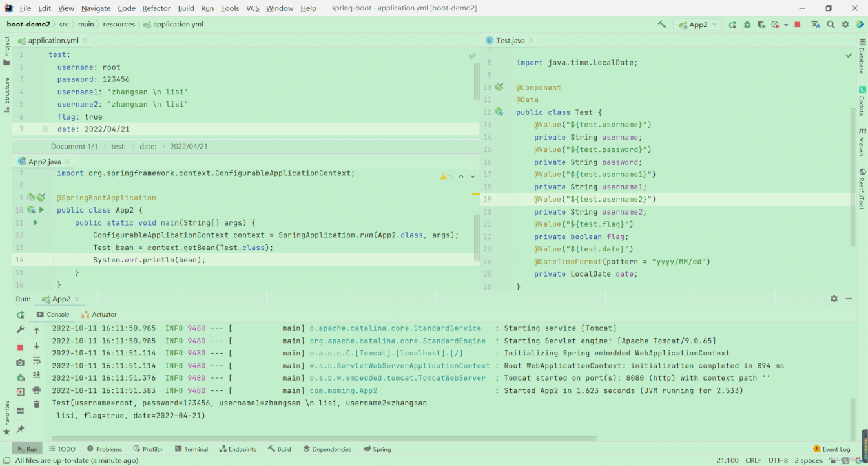Open the VCS menu
This screenshot has height=466, width=868.
253,8
